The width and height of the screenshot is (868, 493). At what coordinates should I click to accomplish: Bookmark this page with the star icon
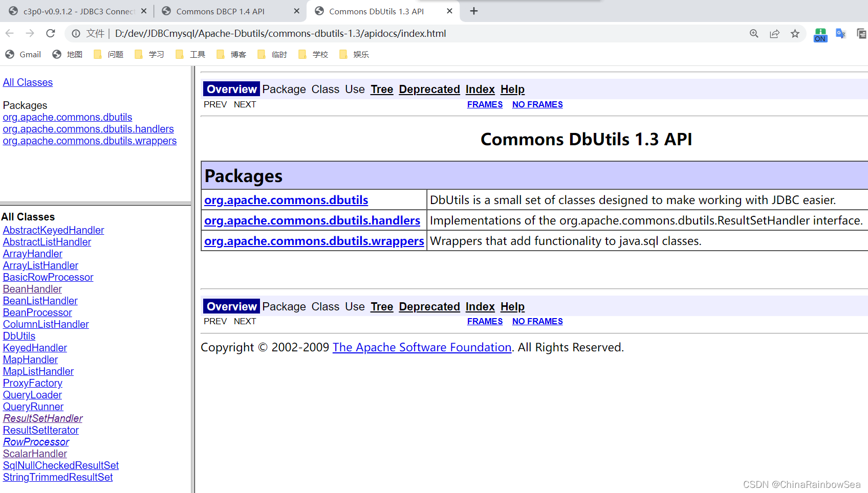(x=795, y=33)
